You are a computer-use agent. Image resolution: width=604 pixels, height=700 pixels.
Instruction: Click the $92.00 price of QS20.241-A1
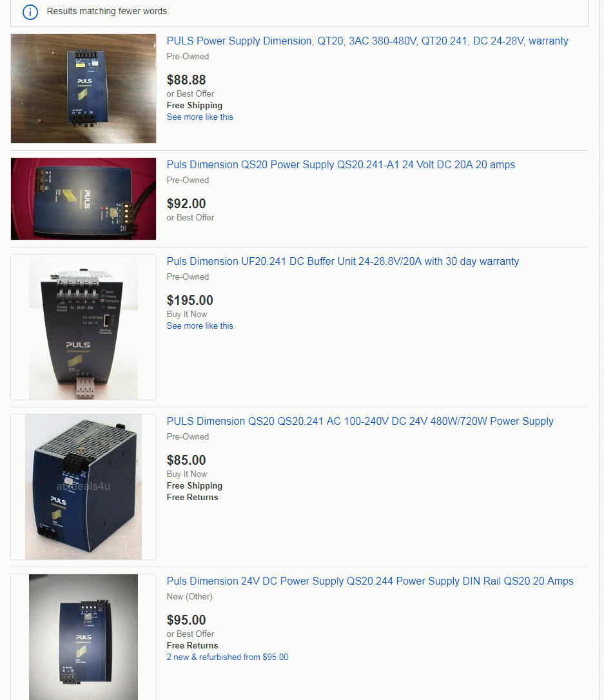[186, 204]
